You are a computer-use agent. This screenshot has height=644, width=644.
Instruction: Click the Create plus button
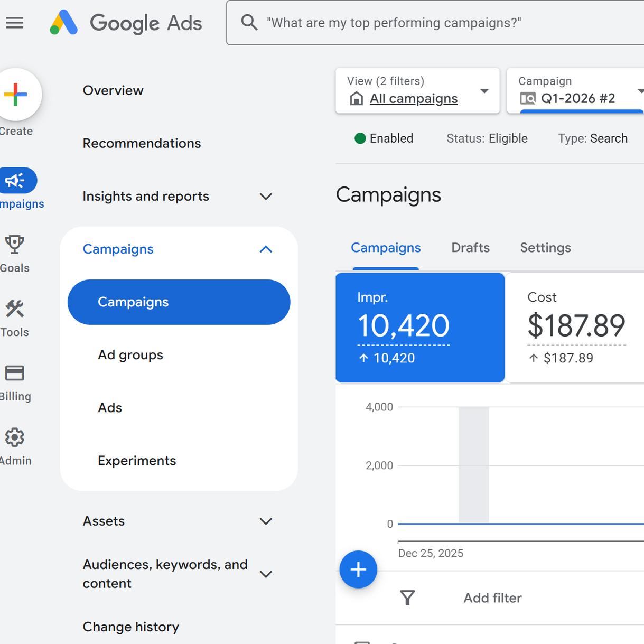point(16,95)
